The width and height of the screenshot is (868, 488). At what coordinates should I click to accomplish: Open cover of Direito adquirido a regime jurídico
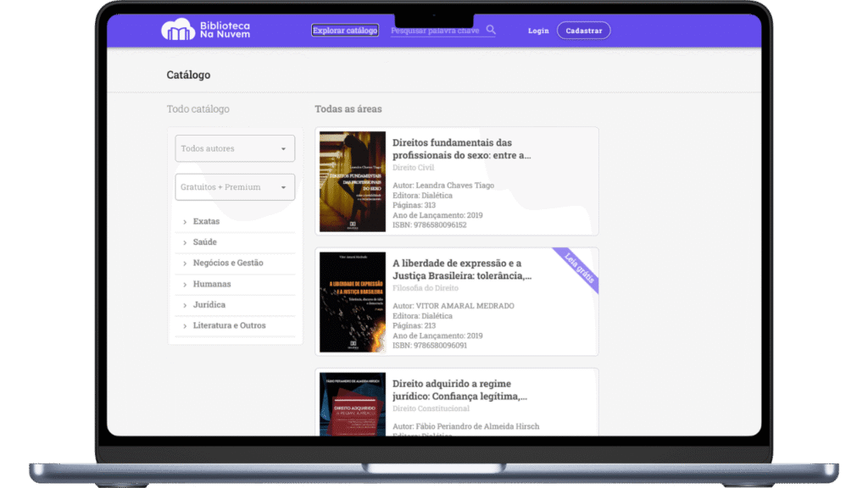353,404
